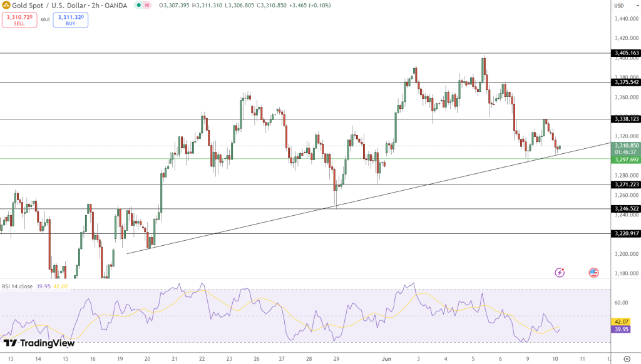Click the RSI 14 close indicator legend
The height and width of the screenshot is (364, 641).
17,286
